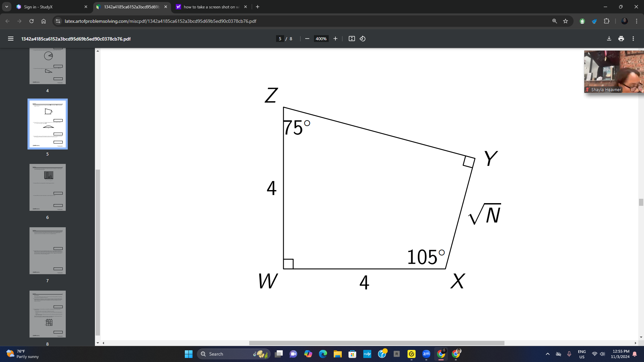The width and height of the screenshot is (644, 362).
Task: Go back to previous page
Action: click(x=7, y=21)
